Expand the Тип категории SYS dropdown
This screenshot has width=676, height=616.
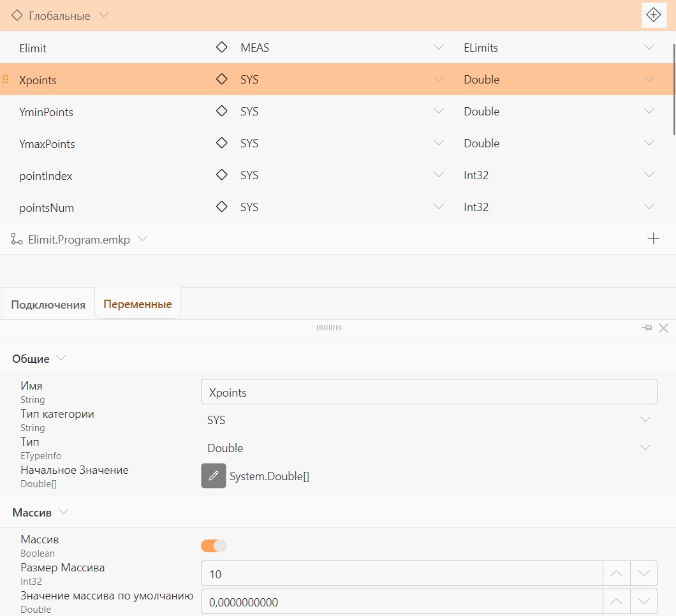click(x=645, y=420)
